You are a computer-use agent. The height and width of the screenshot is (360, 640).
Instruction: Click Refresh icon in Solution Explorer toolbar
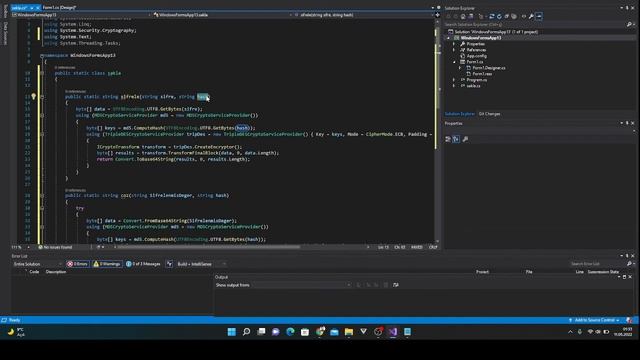(499, 16)
